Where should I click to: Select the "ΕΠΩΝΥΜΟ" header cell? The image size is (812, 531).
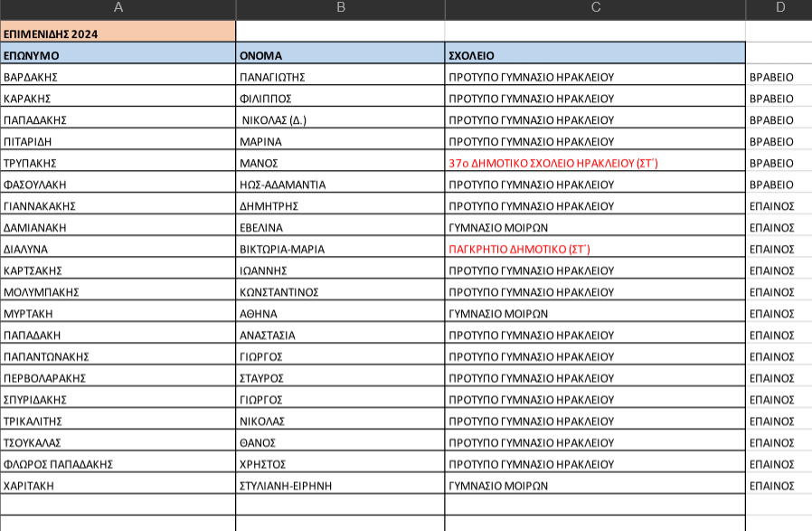tap(118, 56)
